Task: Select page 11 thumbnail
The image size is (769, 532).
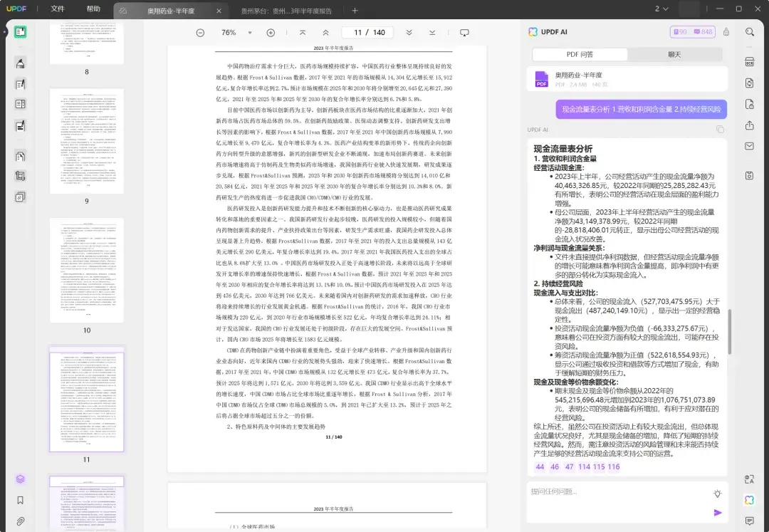Action: click(x=87, y=399)
